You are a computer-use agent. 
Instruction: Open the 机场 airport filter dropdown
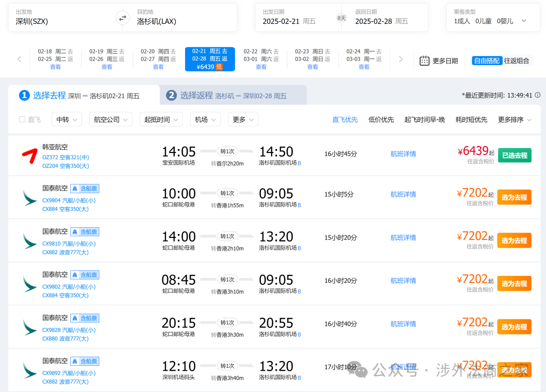[x=205, y=119]
